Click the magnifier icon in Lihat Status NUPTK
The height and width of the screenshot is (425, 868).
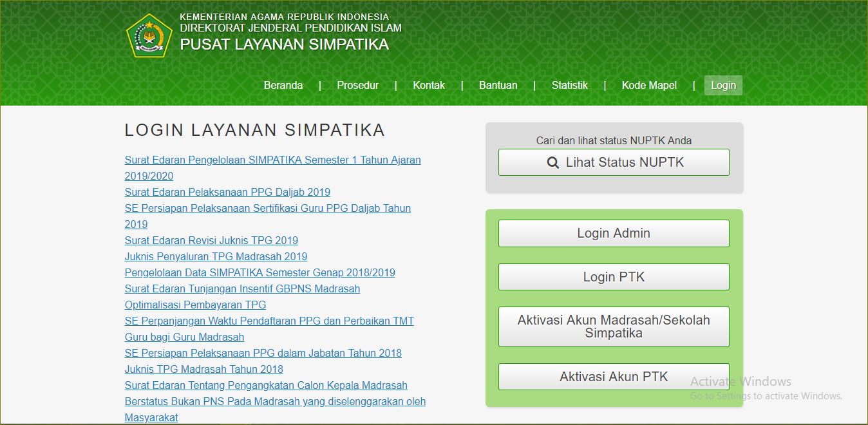click(553, 163)
